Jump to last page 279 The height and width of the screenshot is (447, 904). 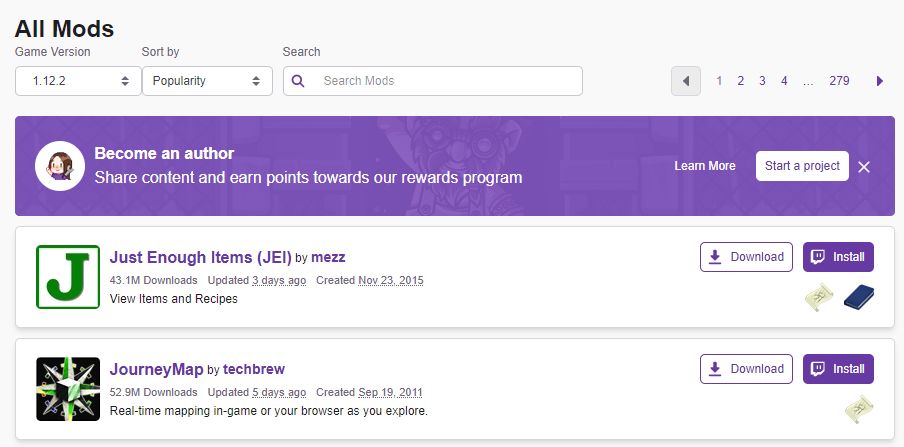[x=839, y=81]
